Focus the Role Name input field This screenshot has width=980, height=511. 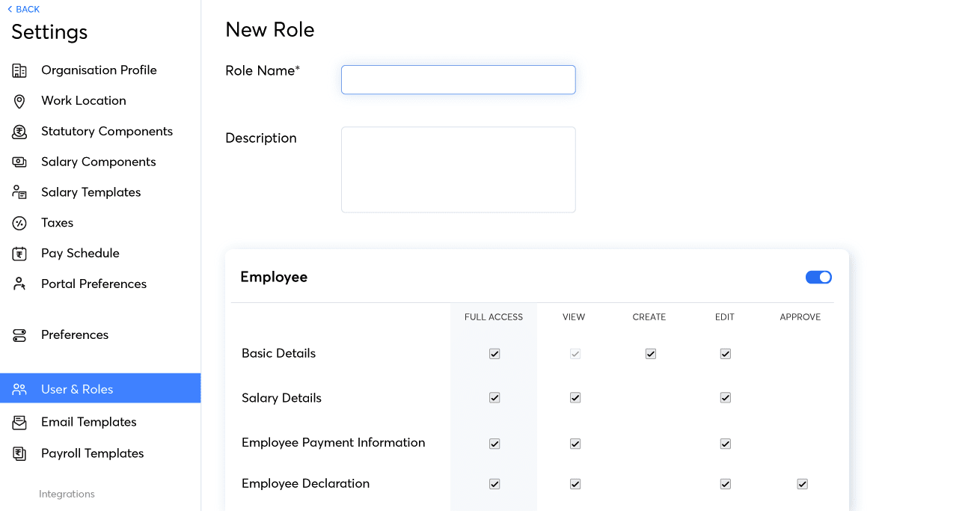pyautogui.click(x=458, y=80)
